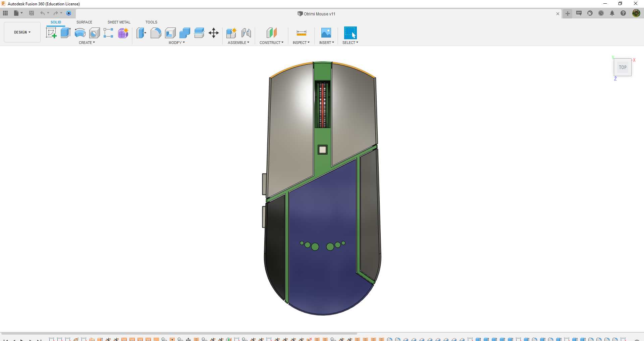Select the Move/Copy tool

click(214, 33)
